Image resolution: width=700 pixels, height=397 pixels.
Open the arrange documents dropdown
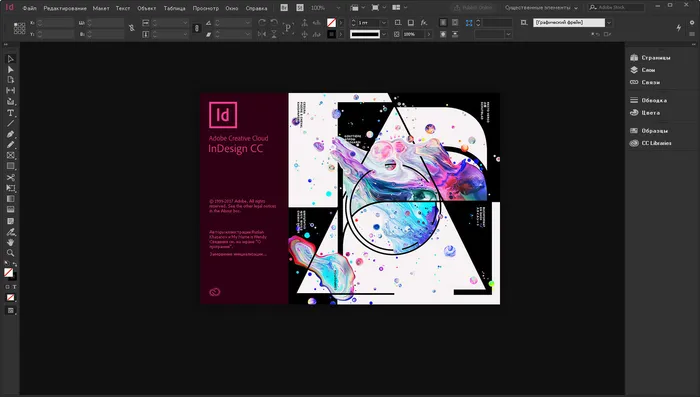pos(400,8)
